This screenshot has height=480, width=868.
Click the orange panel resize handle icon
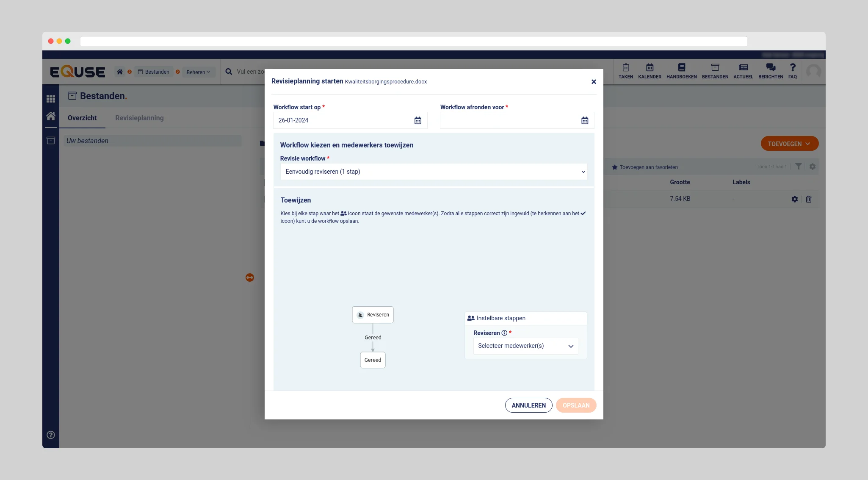(250, 277)
